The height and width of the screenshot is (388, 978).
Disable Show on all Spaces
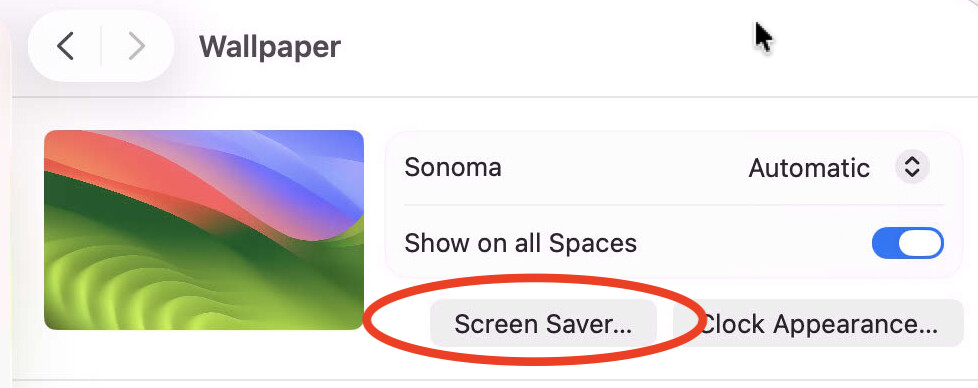click(908, 243)
